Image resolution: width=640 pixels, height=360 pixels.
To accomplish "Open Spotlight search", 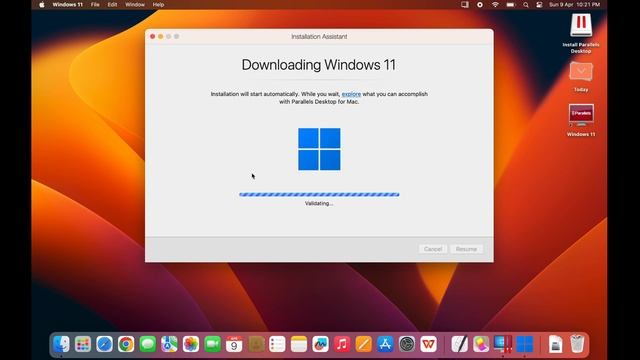I will coord(526,5).
